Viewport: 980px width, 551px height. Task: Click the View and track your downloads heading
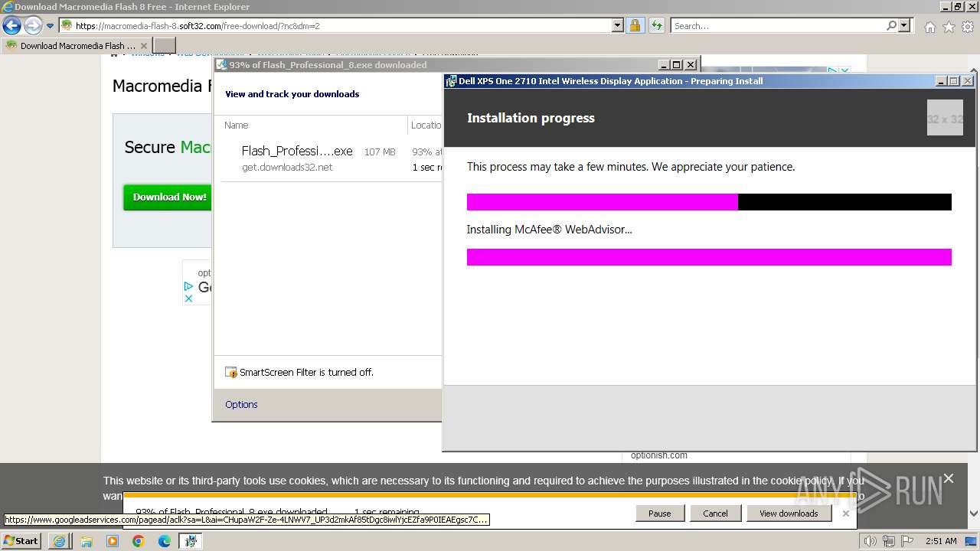[292, 94]
